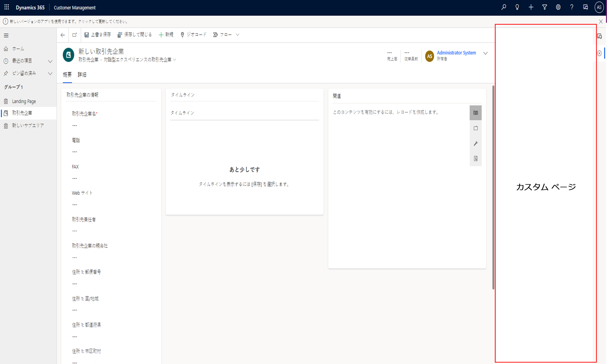The image size is (607, 364).
Task: Click the 売上高 header field
Action: click(392, 56)
